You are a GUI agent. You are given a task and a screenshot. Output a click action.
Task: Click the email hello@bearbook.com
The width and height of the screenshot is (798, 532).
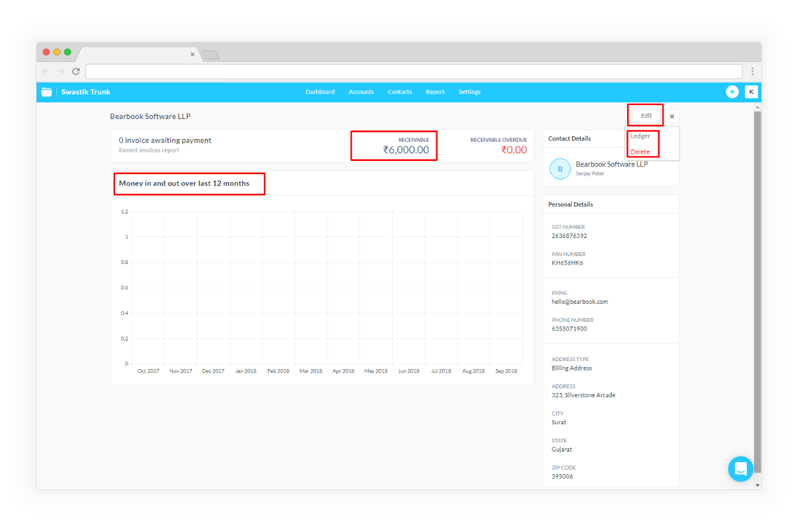pyautogui.click(x=579, y=302)
